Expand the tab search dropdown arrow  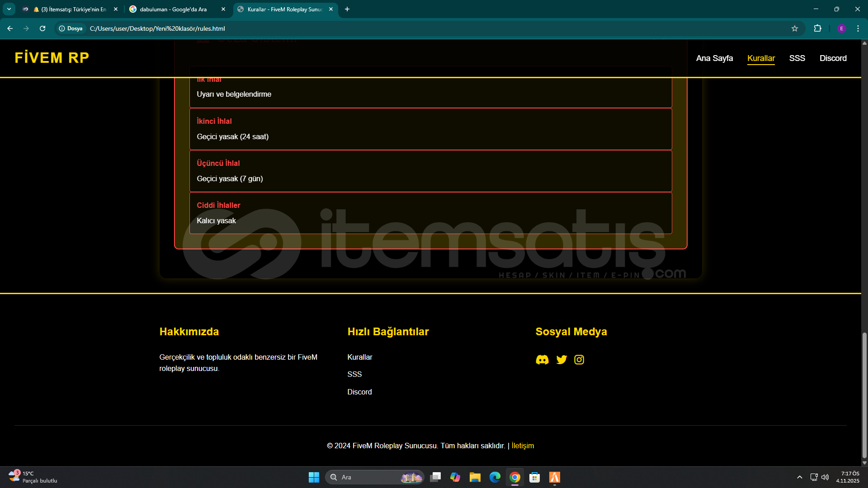pos(9,9)
